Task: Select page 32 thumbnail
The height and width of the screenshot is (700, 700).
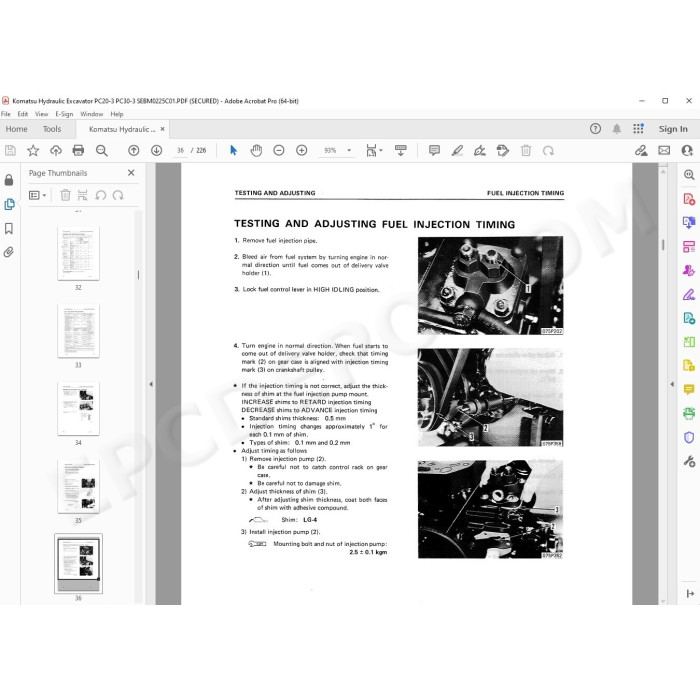Action: click(x=79, y=253)
